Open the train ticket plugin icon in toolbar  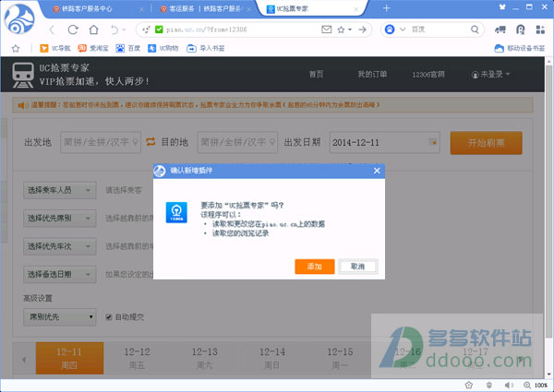tap(500, 30)
